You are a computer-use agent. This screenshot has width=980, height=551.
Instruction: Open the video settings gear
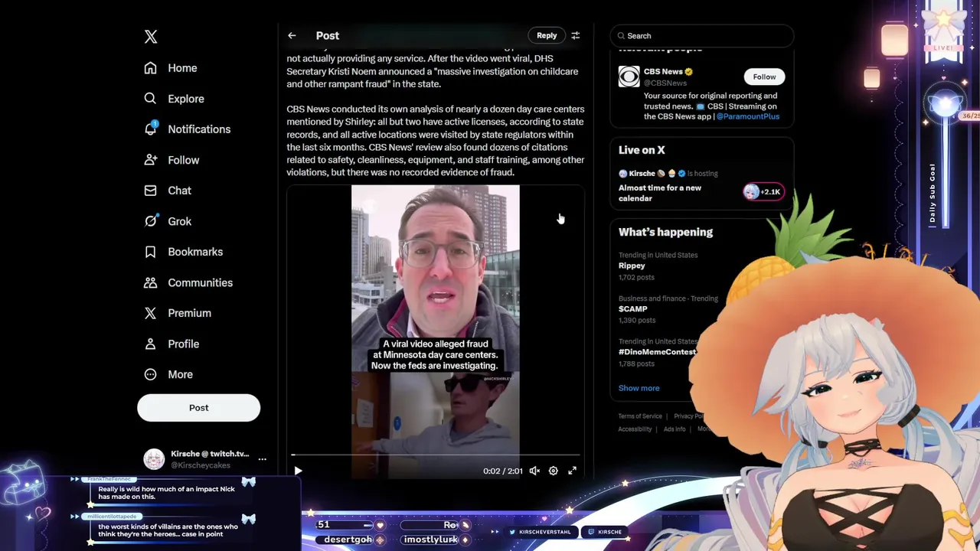pos(553,471)
